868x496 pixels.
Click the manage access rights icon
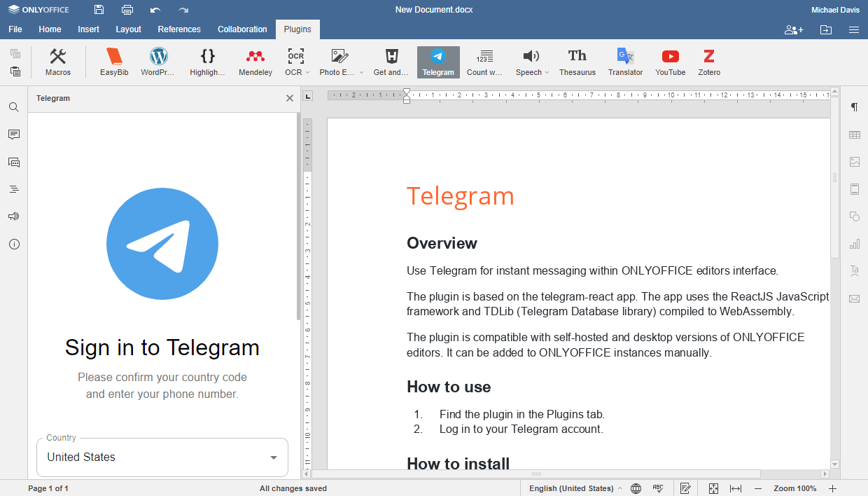[794, 29]
